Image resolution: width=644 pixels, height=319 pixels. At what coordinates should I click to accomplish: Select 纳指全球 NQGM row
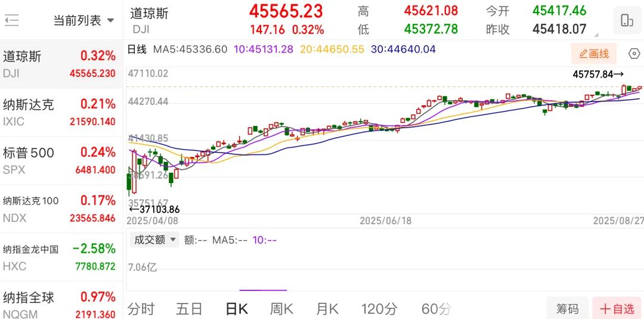(61, 301)
